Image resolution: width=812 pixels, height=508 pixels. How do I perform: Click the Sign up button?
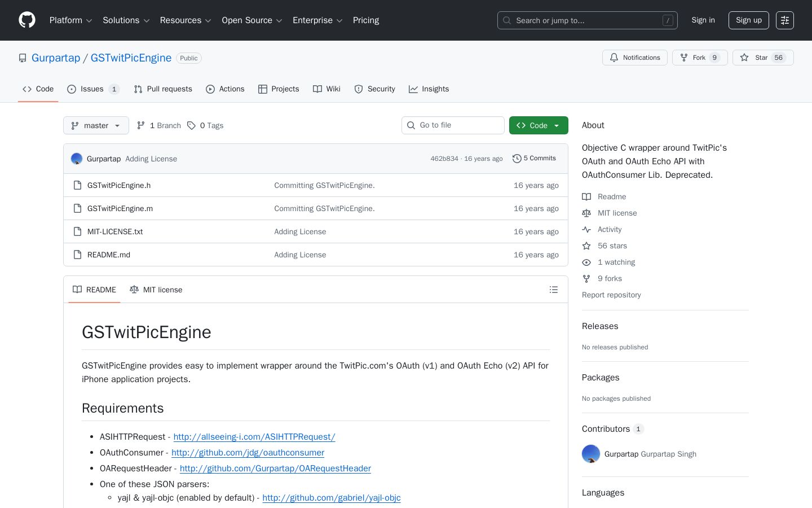click(749, 20)
